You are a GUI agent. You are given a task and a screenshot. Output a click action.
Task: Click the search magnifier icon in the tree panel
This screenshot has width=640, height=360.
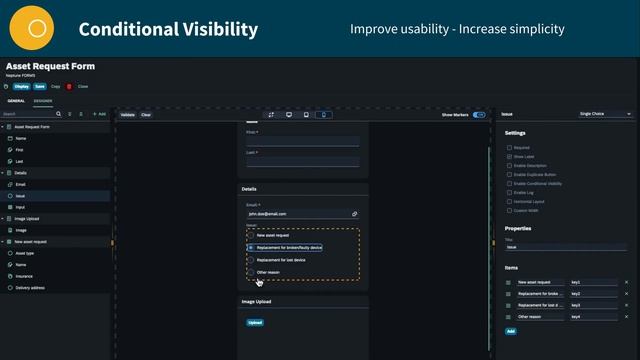[x=58, y=114]
